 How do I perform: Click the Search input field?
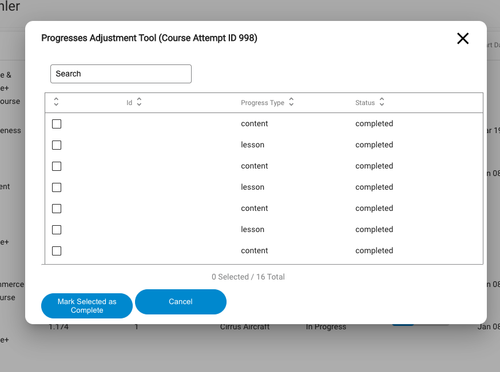(x=121, y=74)
